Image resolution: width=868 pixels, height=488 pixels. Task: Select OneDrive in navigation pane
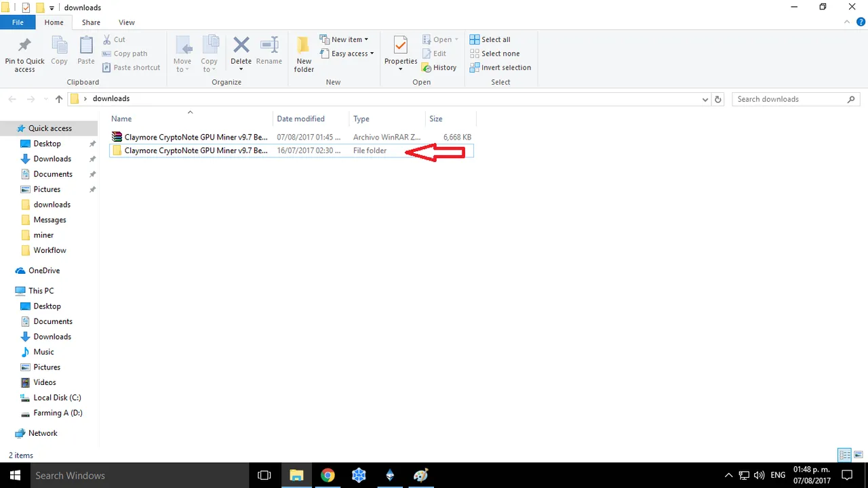coord(44,270)
